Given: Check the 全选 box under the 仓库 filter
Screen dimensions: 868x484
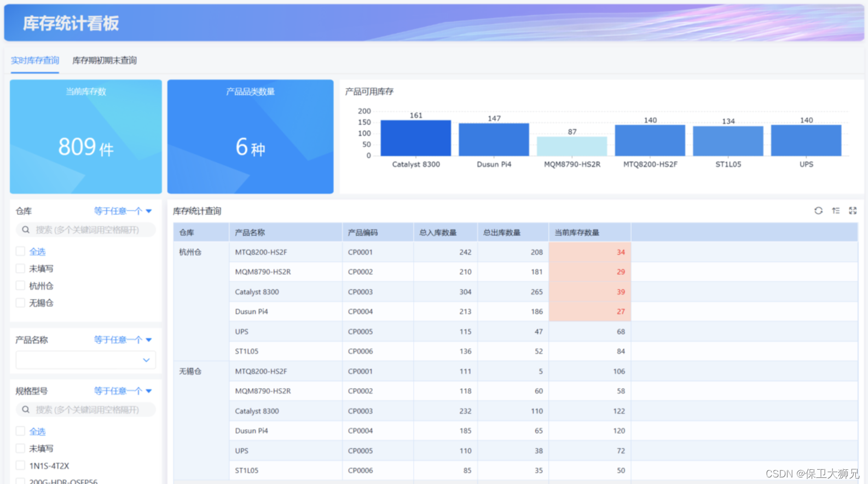Looking at the screenshot, I should (20, 251).
